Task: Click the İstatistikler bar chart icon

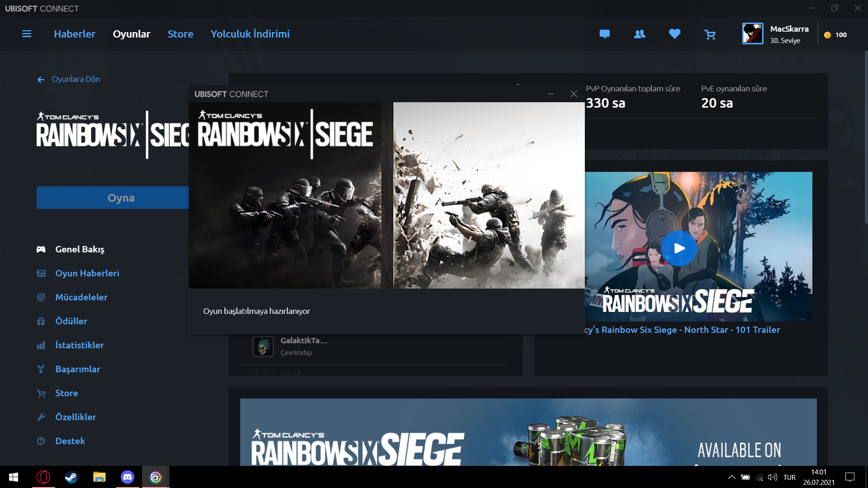Action: click(x=41, y=345)
